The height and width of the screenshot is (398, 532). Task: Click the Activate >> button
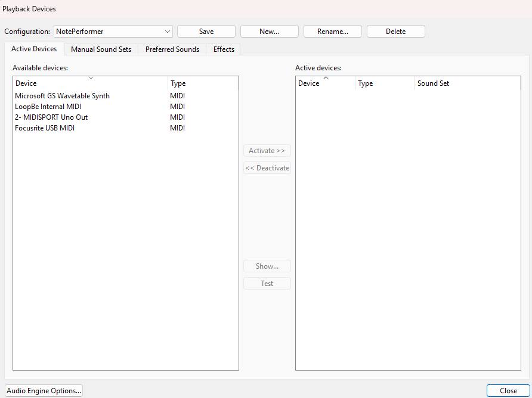coord(267,151)
